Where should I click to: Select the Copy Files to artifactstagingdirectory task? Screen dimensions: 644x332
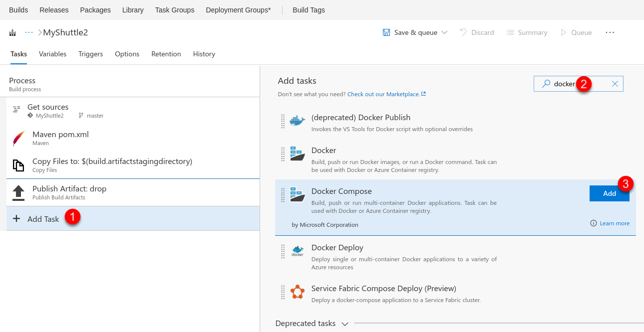tap(133, 165)
